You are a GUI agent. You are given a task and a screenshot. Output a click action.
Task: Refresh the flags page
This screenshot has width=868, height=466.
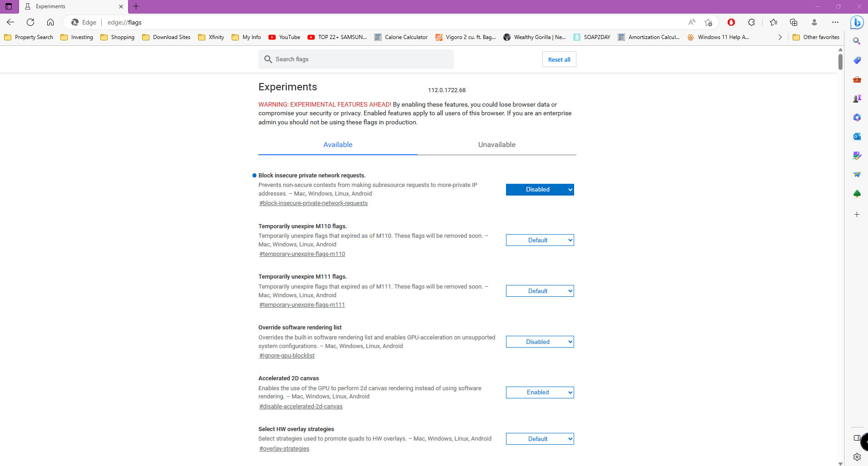[30, 22]
